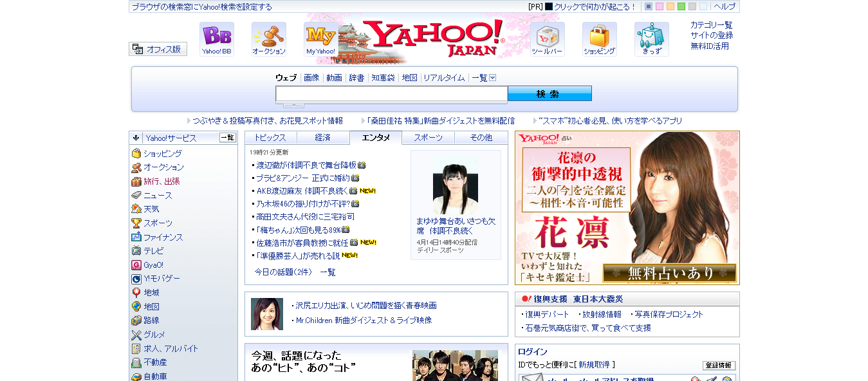Viewport: 868px width, 381px height.
Task: Switch to the その他 tab
Action: click(x=481, y=138)
